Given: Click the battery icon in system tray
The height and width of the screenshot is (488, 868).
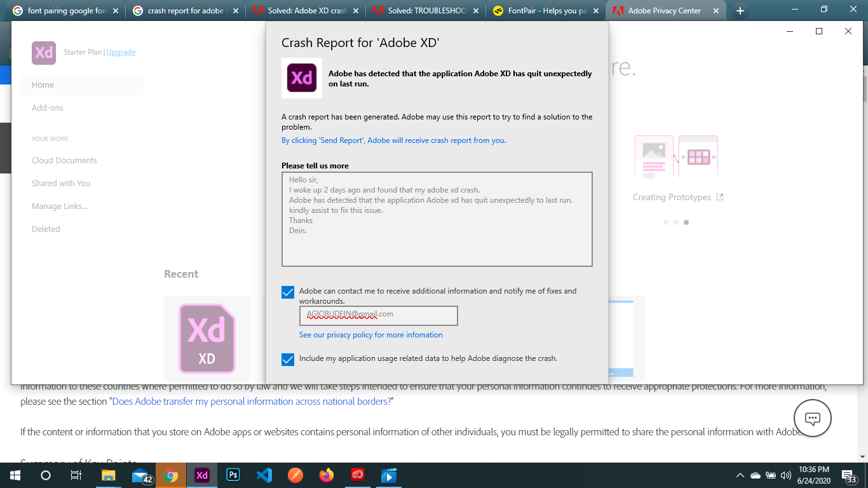Looking at the screenshot, I should (x=771, y=475).
